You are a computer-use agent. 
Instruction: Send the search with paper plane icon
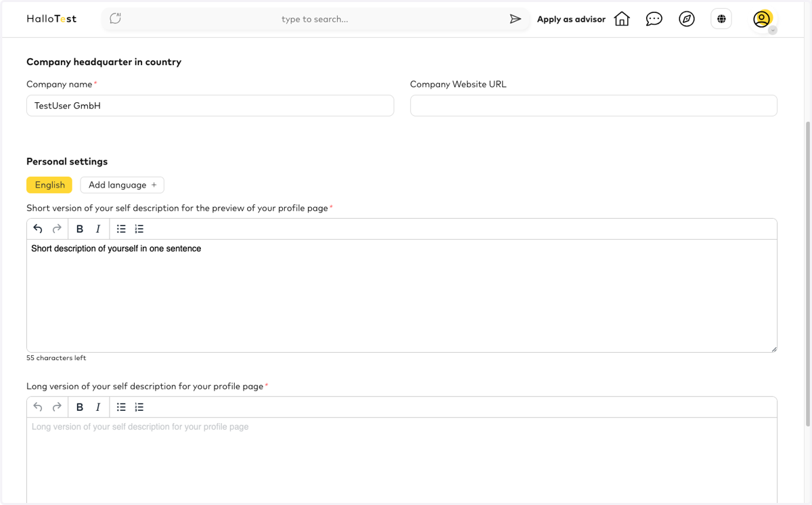(x=516, y=19)
